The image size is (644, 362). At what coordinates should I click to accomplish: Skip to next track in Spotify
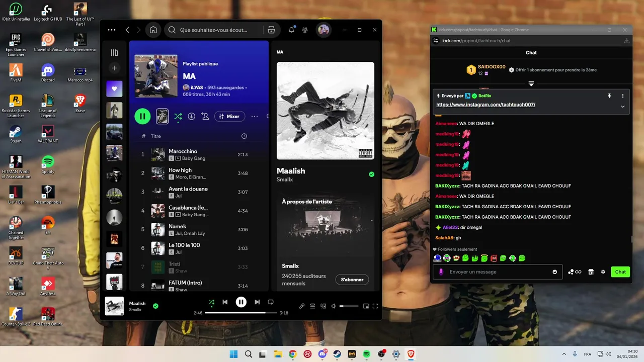(257, 302)
